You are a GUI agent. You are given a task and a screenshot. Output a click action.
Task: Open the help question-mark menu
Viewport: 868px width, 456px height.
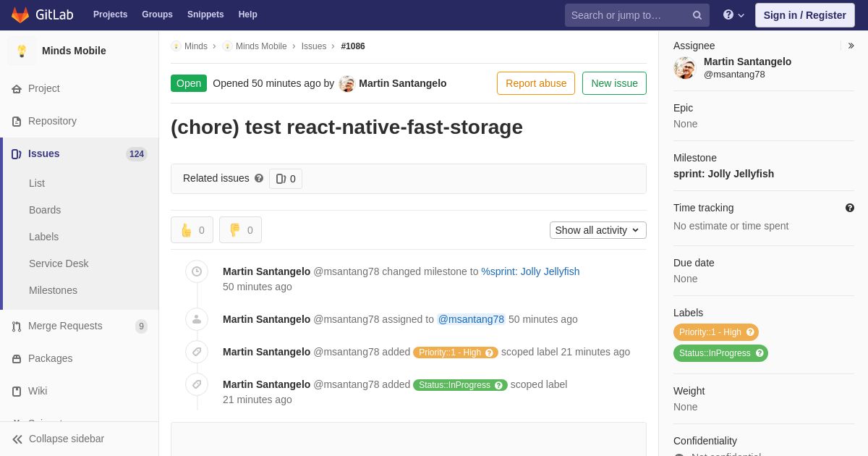pos(733,15)
